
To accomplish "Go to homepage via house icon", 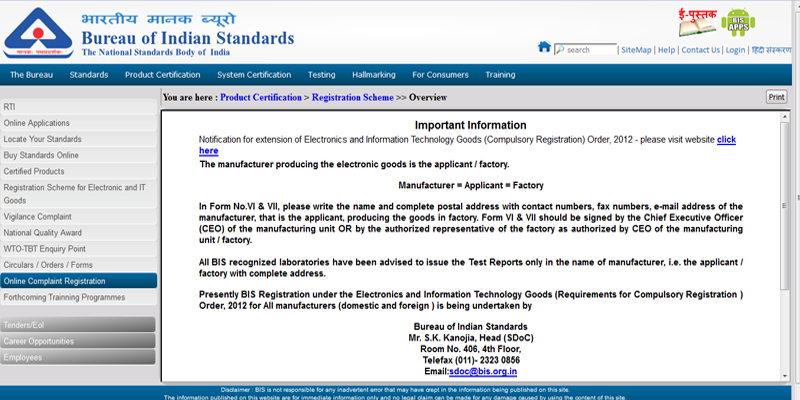I will (544, 48).
